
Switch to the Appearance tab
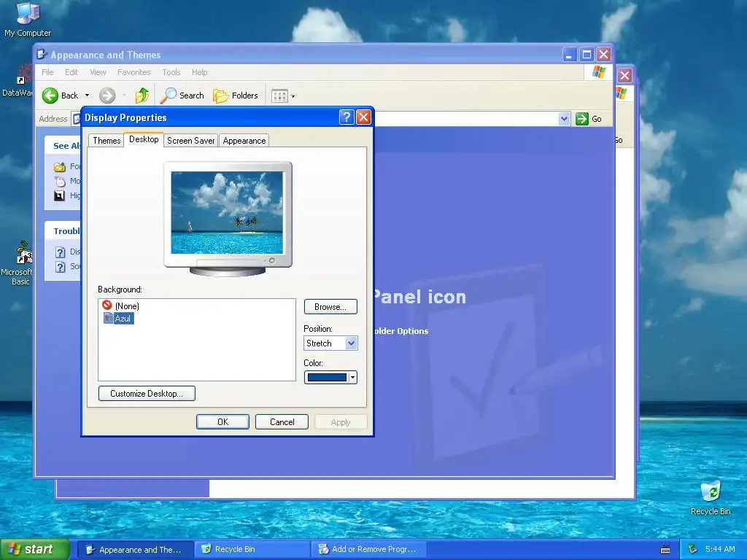tap(244, 141)
